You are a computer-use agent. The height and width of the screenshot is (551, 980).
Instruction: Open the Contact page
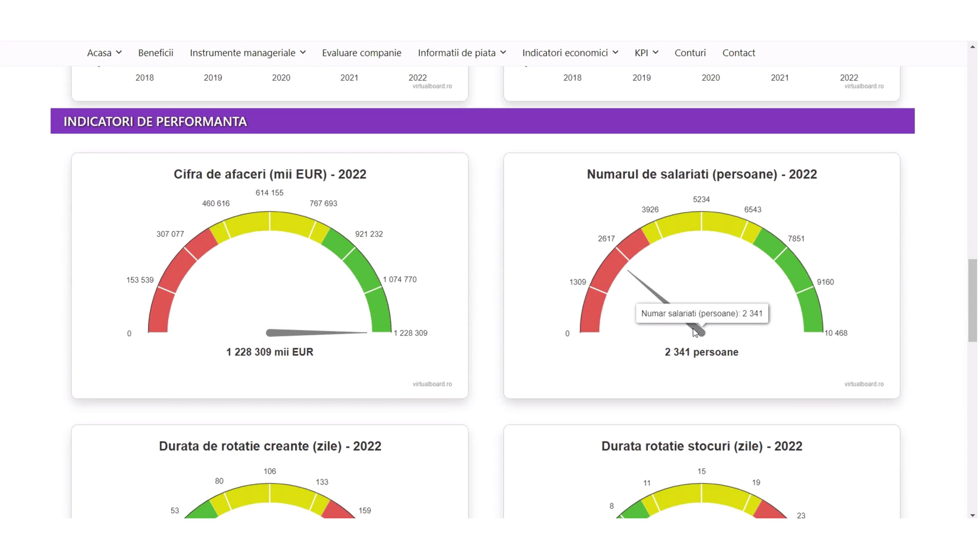click(x=739, y=53)
